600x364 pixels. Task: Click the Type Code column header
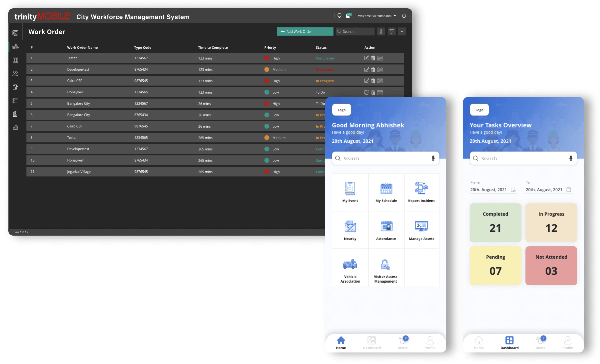[143, 48]
